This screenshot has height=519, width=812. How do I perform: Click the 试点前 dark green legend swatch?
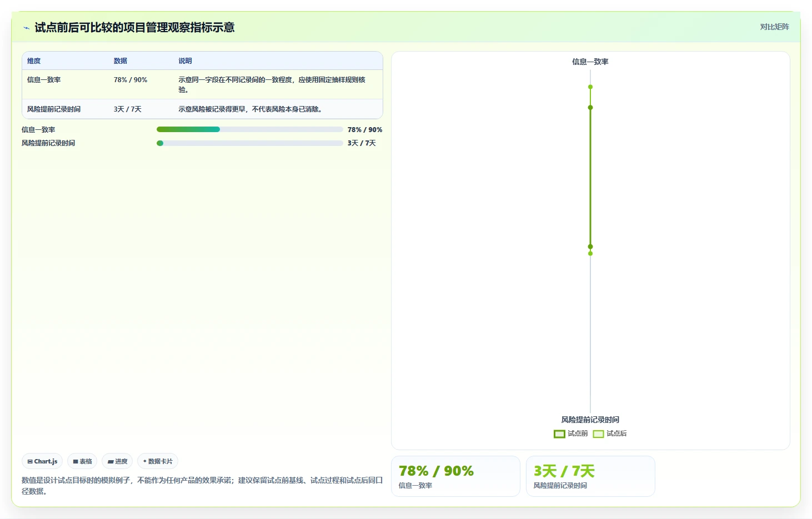(559, 434)
